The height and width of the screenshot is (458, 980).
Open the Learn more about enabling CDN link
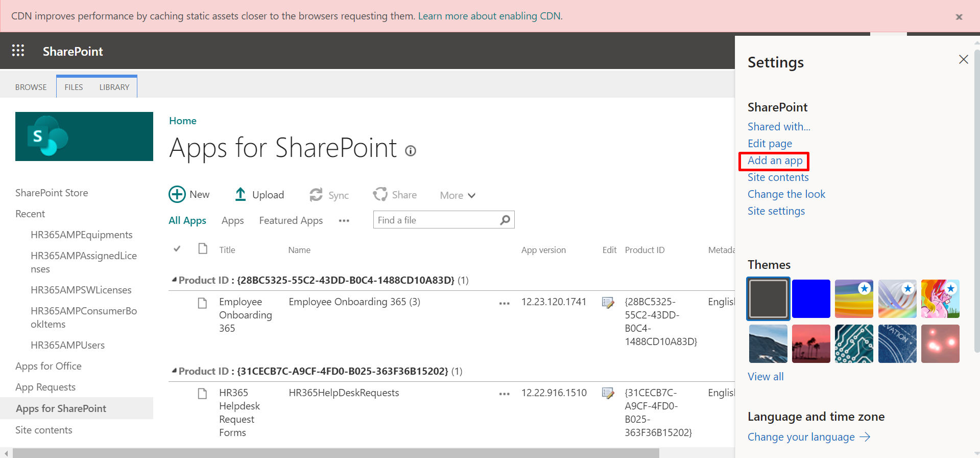490,16
